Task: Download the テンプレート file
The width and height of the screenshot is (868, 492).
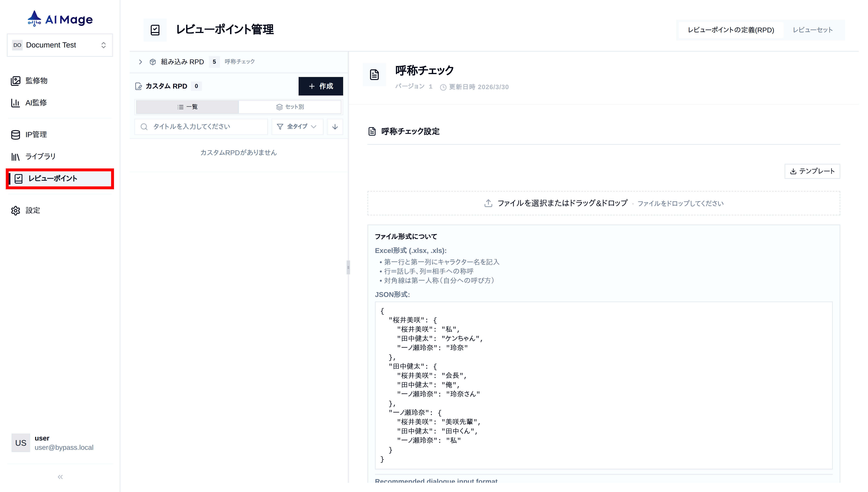Action: (812, 171)
